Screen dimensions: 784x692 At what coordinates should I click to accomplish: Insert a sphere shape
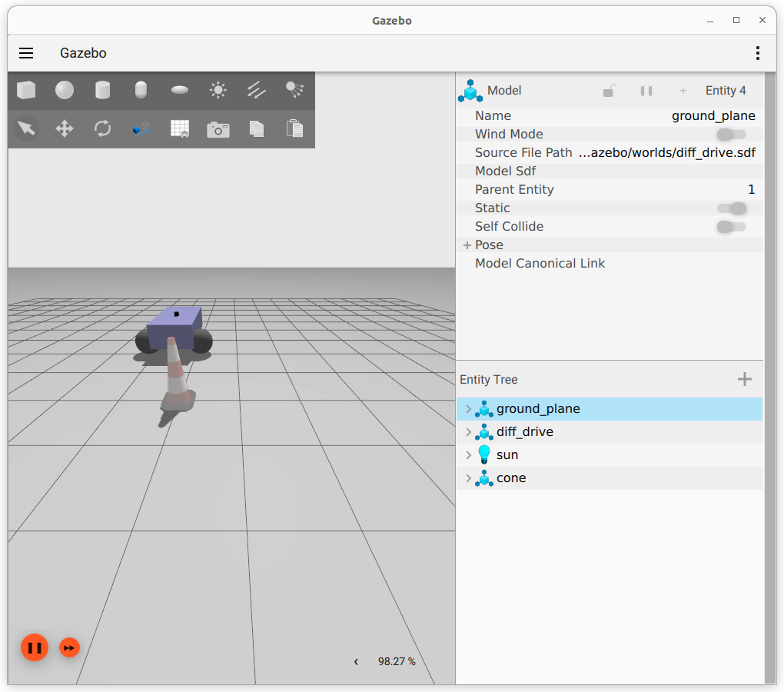point(65,91)
